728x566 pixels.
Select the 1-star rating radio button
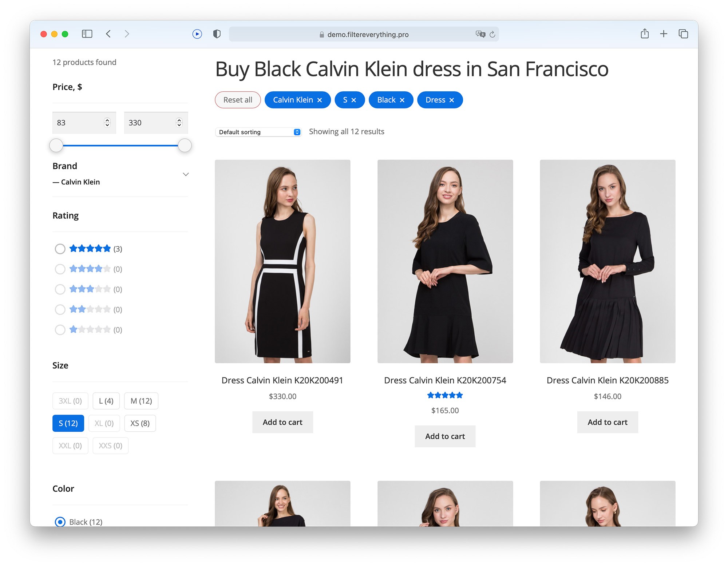pos(60,330)
